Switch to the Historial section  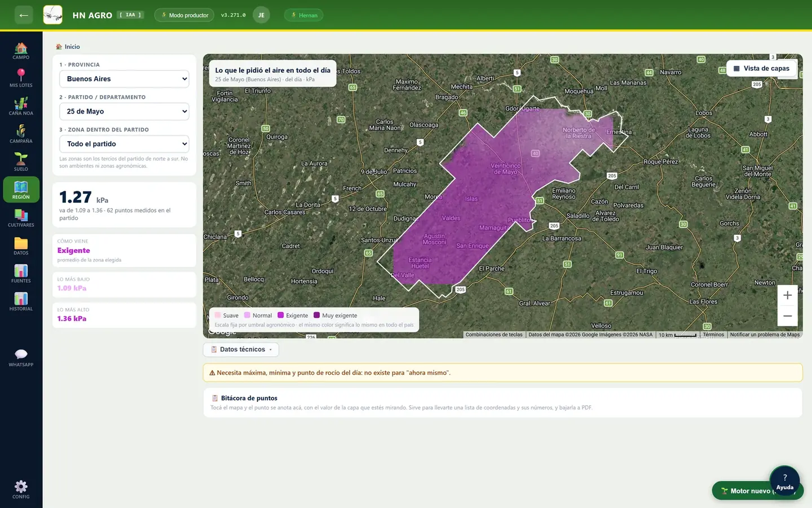click(x=21, y=301)
